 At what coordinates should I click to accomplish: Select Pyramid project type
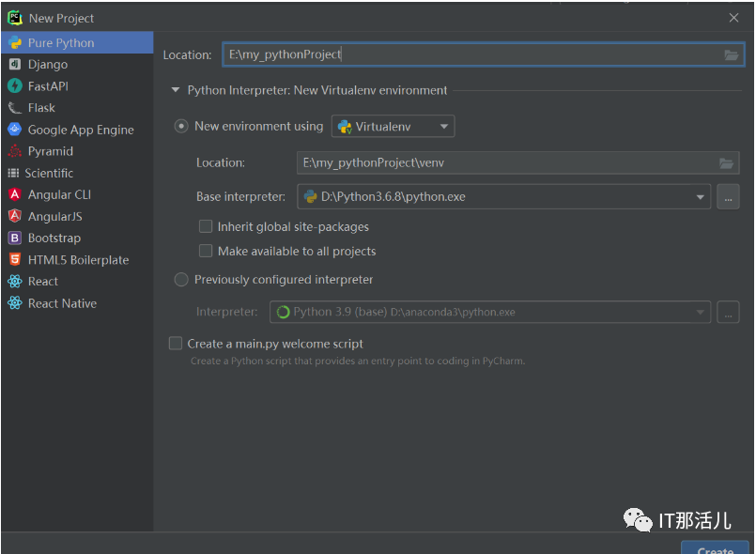(x=77, y=151)
